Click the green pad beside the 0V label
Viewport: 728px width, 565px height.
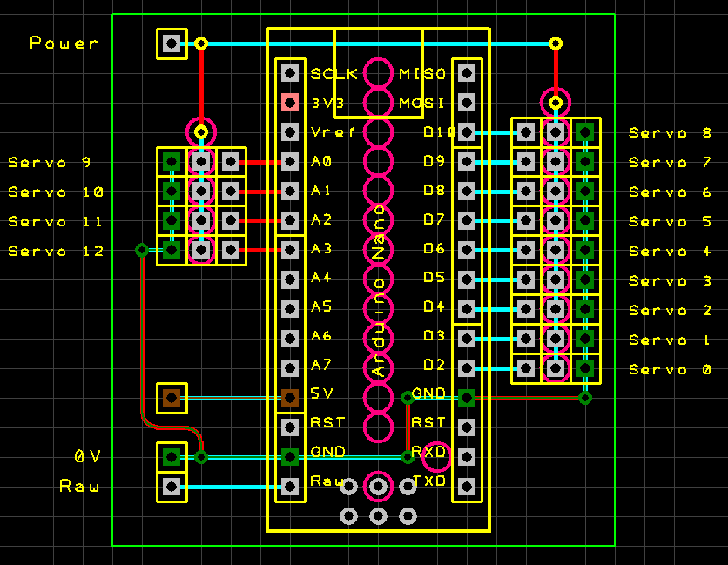click(172, 457)
